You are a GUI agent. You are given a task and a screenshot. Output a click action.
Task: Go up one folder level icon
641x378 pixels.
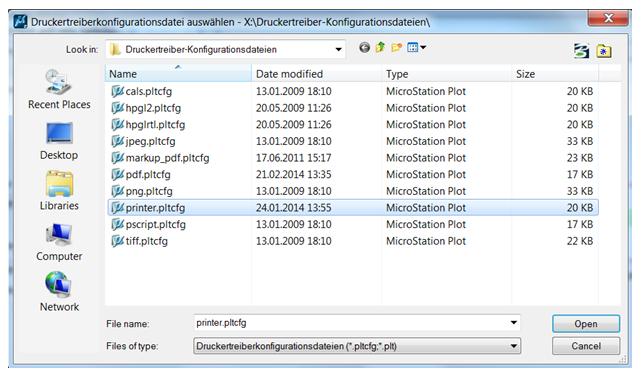coord(380,47)
